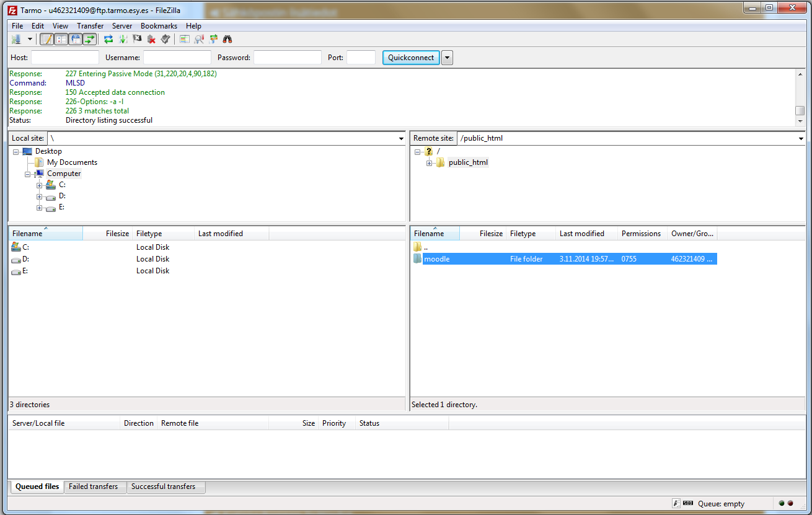
Task: Sort remote list by Owner/Group column
Action: point(692,234)
